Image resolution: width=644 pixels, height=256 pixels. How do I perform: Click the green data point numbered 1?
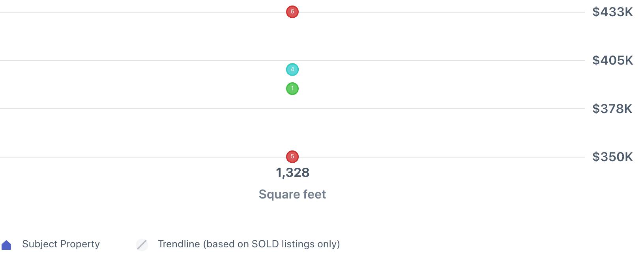(292, 89)
